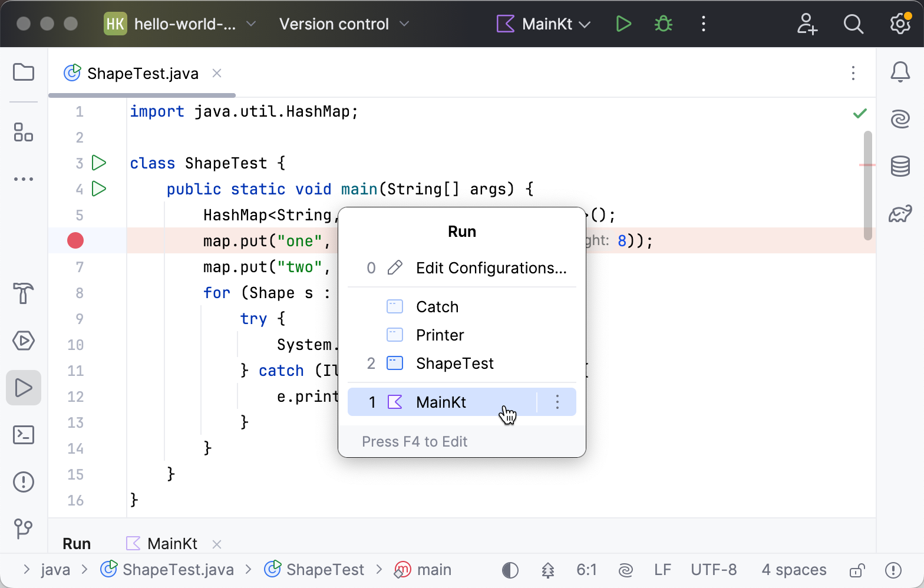Open the Terminal tool window
The height and width of the screenshot is (588, 924).
(x=24, y=435)
